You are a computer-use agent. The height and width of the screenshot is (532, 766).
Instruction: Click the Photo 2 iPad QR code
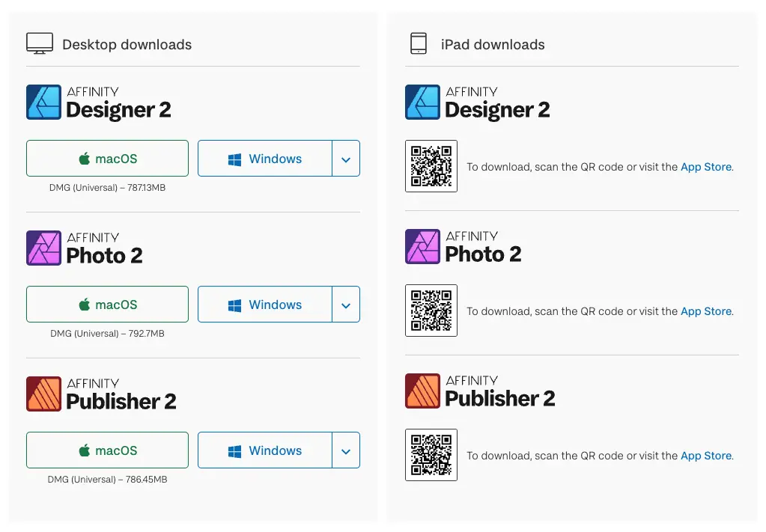point(431,311)
